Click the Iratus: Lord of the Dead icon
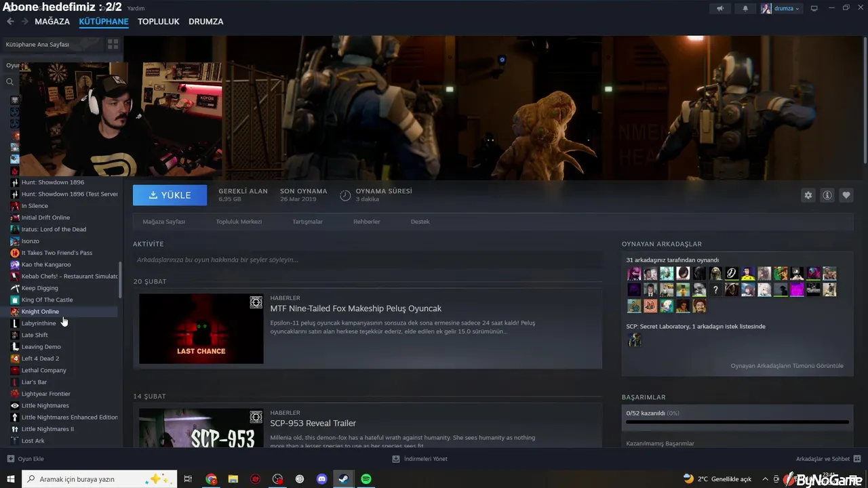The width and height of the screenshot is (868, 488). point(15,229)
